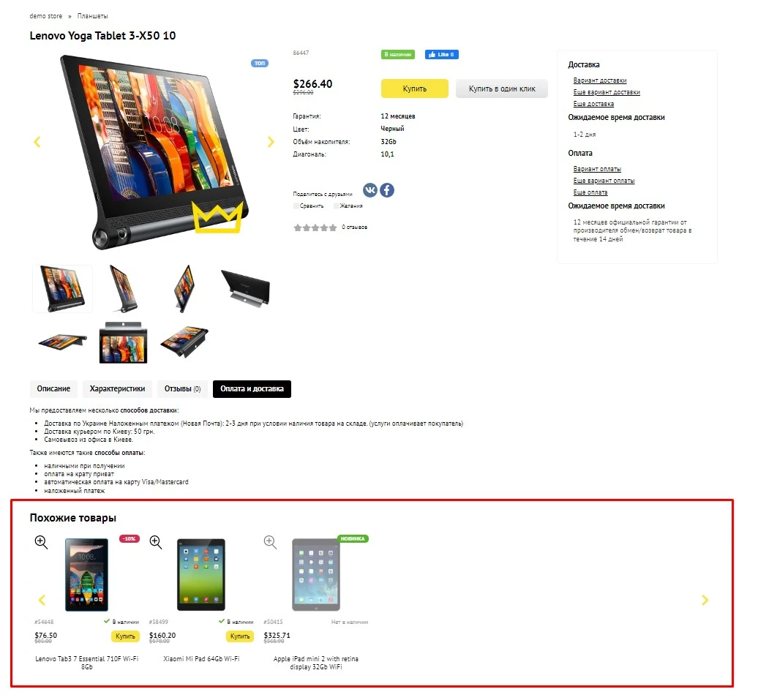Tick the Сравнить checkbox
This screenshot has width=758, height=700.
pos(296,206)
